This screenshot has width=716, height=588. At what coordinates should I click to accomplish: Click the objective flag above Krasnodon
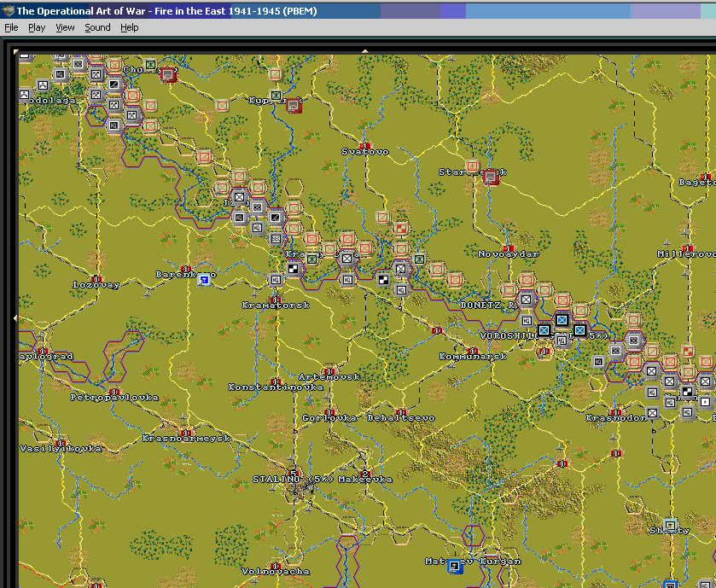(x=616, y=412)
